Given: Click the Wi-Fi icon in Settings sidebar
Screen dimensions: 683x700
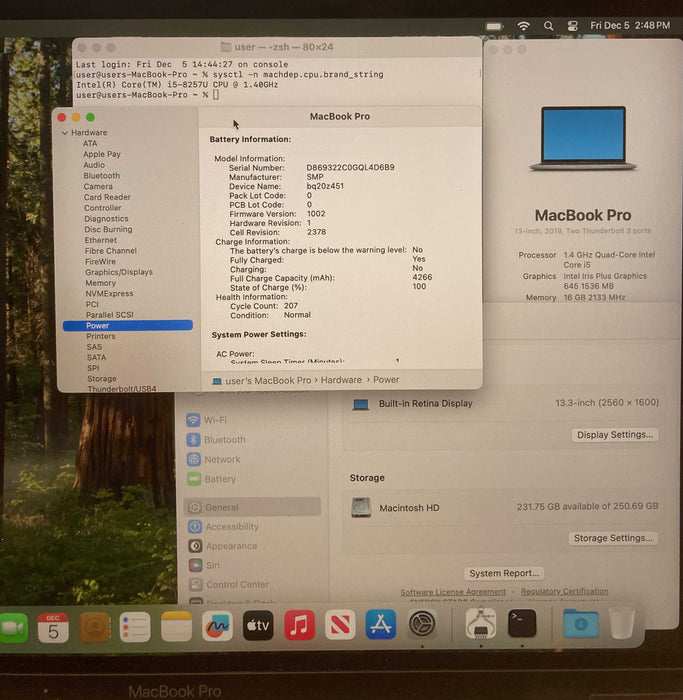Looking at the screenshot, I should point(193,420).
